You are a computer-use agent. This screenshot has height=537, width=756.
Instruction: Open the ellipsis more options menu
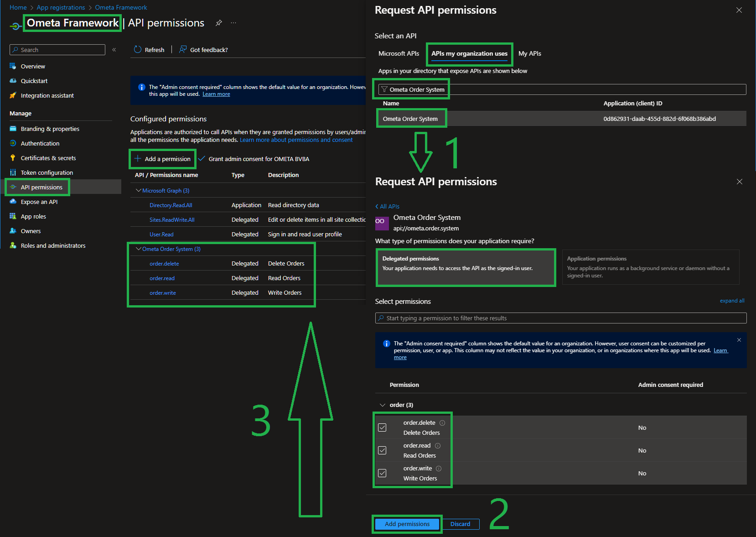tap(233, 23)
